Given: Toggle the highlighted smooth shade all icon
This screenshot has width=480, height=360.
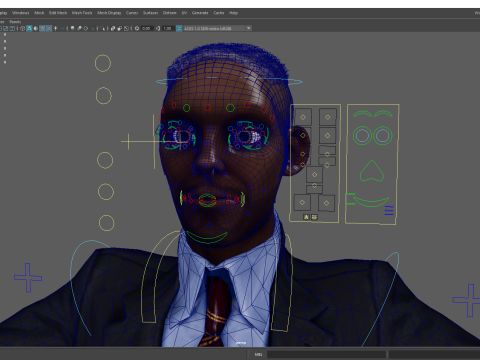Looking at the screenshot, I should click(x=29, y=28).
